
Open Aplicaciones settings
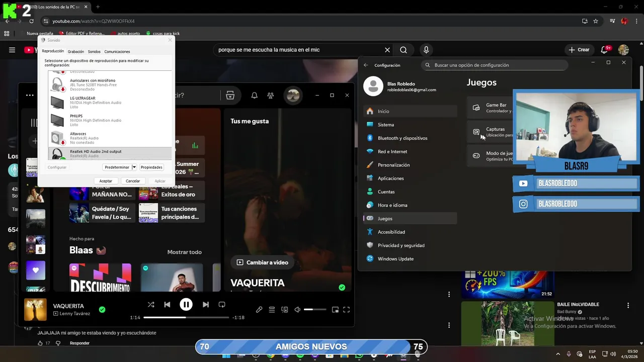(x=410, y=178)
